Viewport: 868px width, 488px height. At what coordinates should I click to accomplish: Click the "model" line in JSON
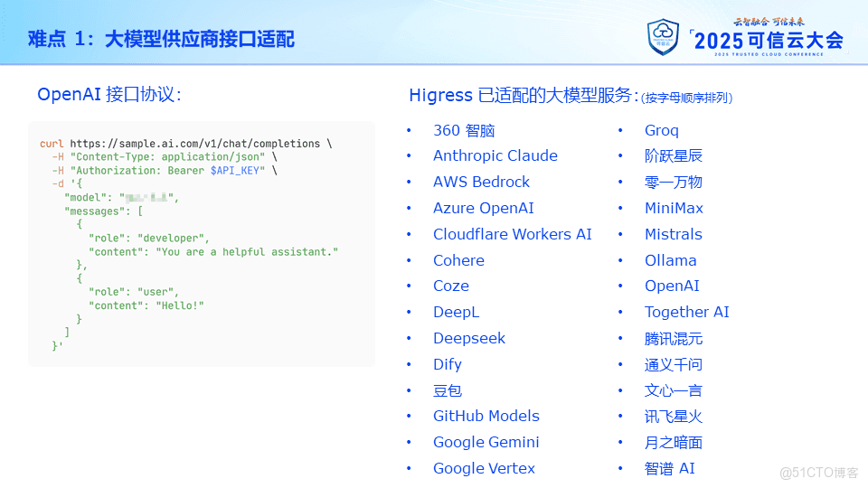coord(121,198)
